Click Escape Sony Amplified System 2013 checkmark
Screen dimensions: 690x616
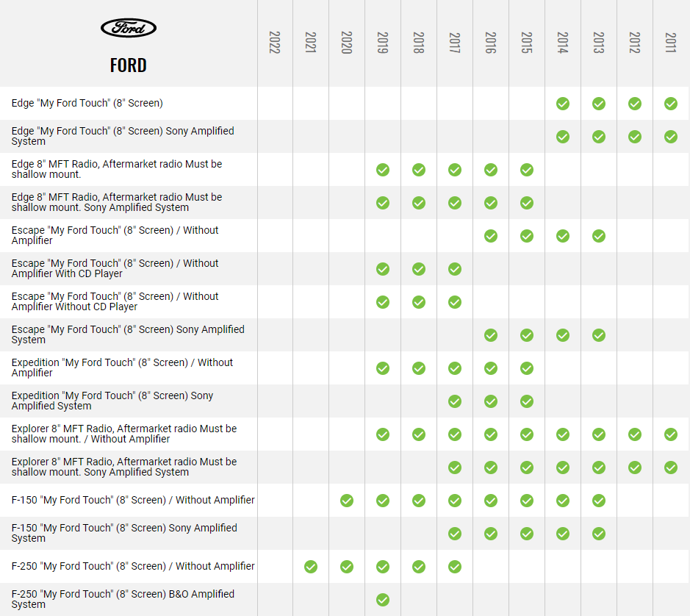pos(598,335)
